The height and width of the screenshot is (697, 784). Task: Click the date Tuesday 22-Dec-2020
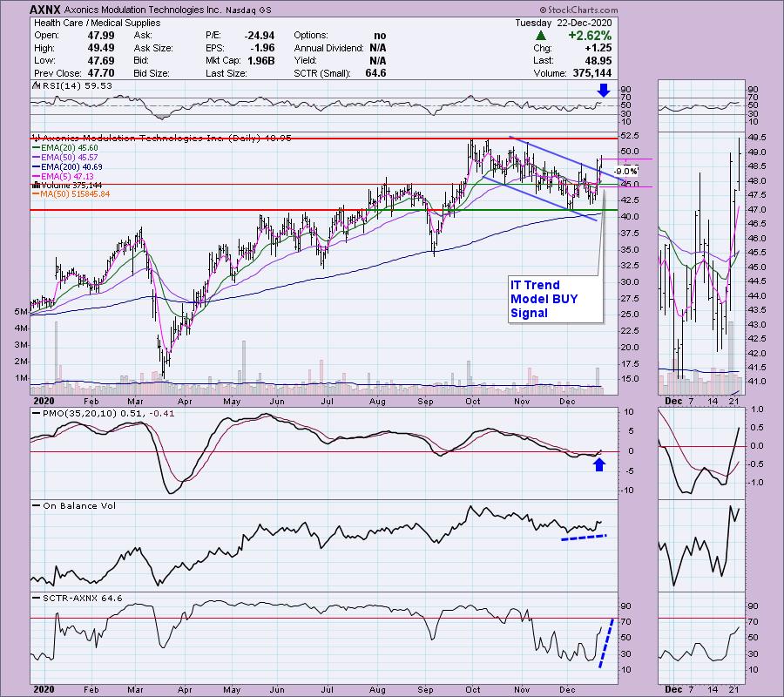coord(564,23)
